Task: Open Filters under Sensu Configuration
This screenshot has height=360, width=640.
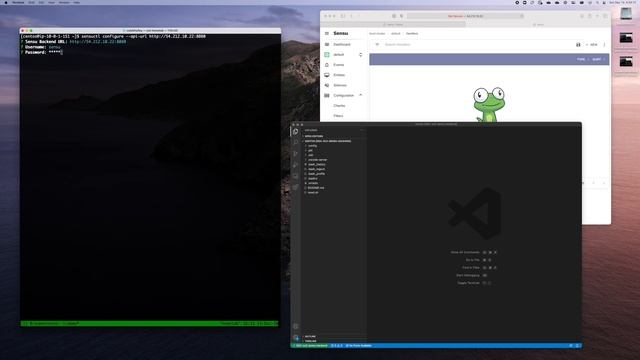Action: point(338,116)
